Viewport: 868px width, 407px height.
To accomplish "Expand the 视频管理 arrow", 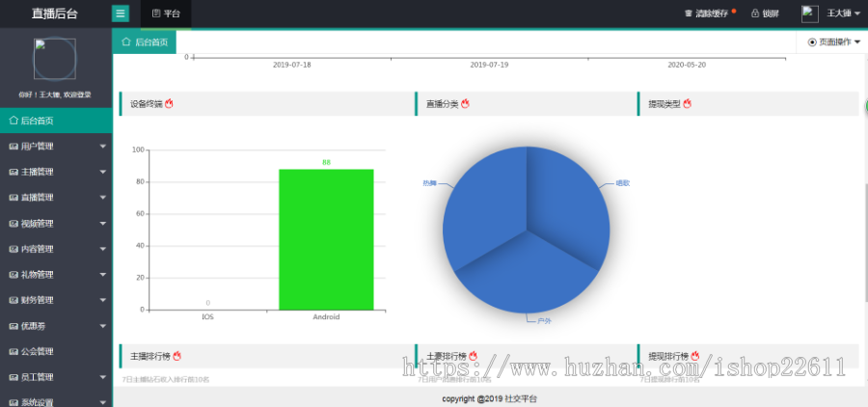I will [x=103, y=223].
